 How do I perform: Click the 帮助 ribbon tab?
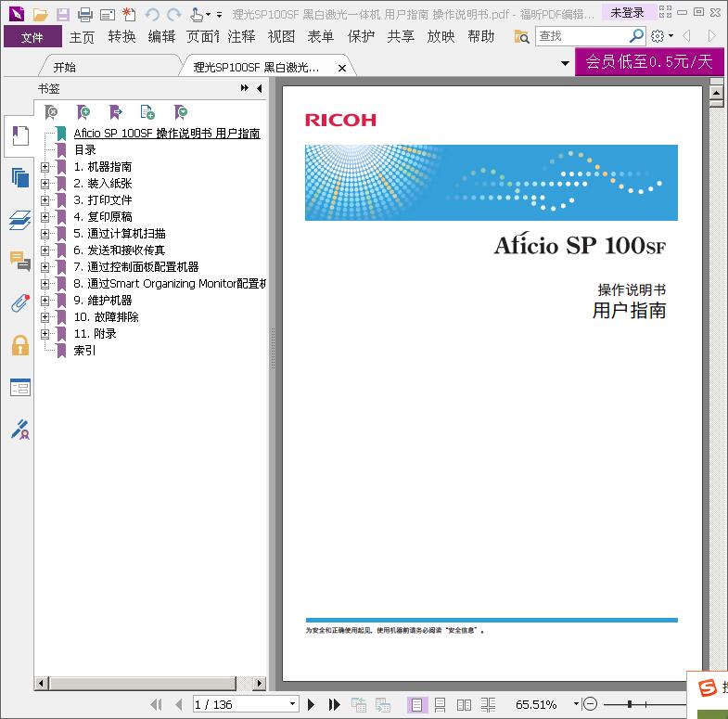point(481,36)
